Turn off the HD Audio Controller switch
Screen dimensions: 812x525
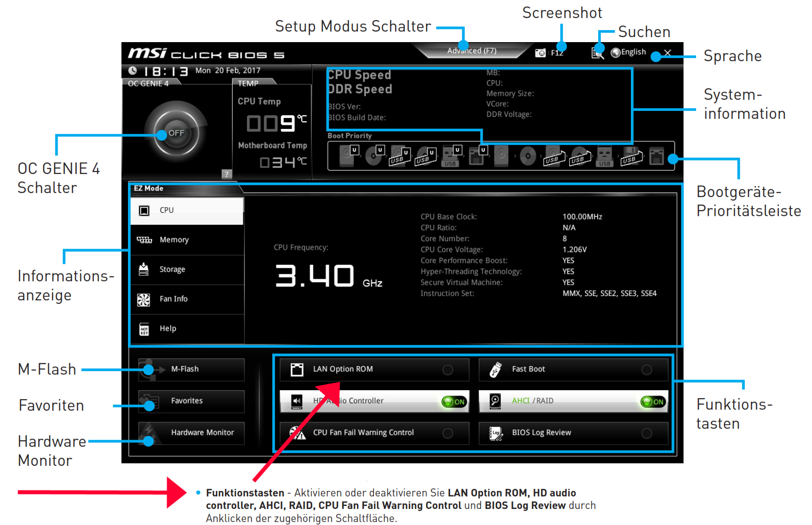454,402
